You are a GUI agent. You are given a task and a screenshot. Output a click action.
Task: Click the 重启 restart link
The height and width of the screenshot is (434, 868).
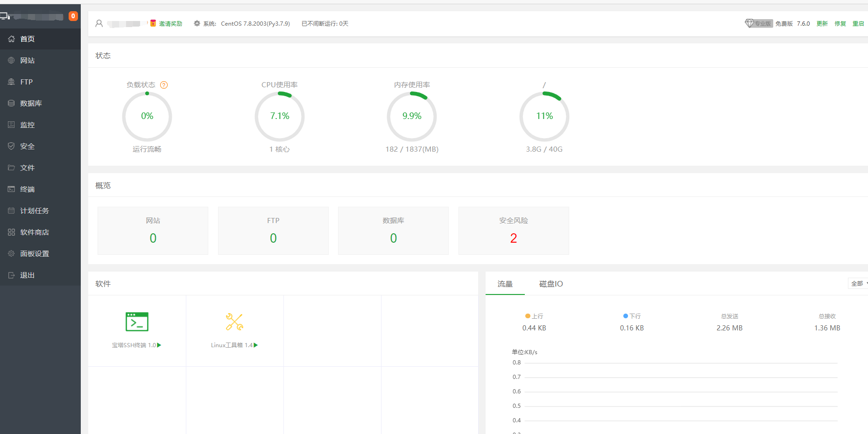tap(858, 24)
